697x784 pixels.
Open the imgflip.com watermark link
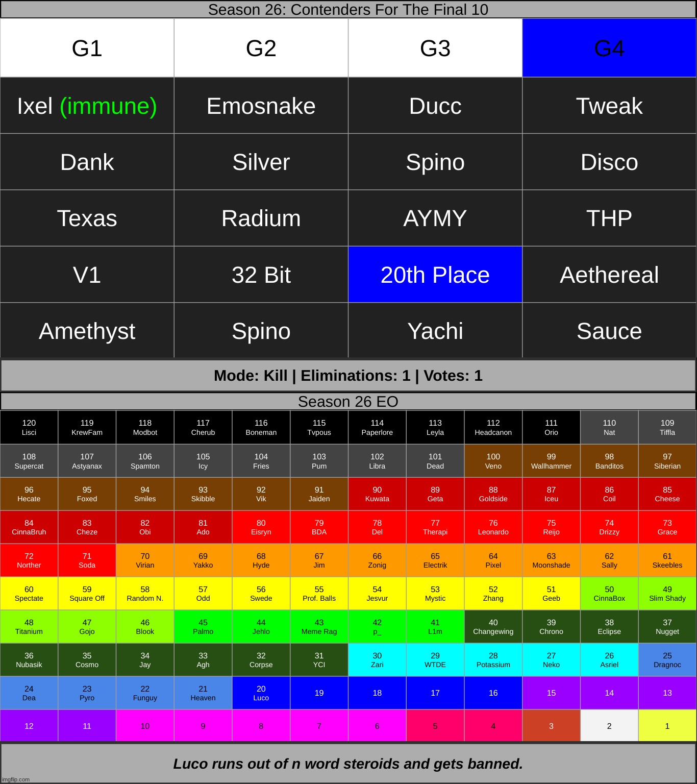(x=15, y=779)
